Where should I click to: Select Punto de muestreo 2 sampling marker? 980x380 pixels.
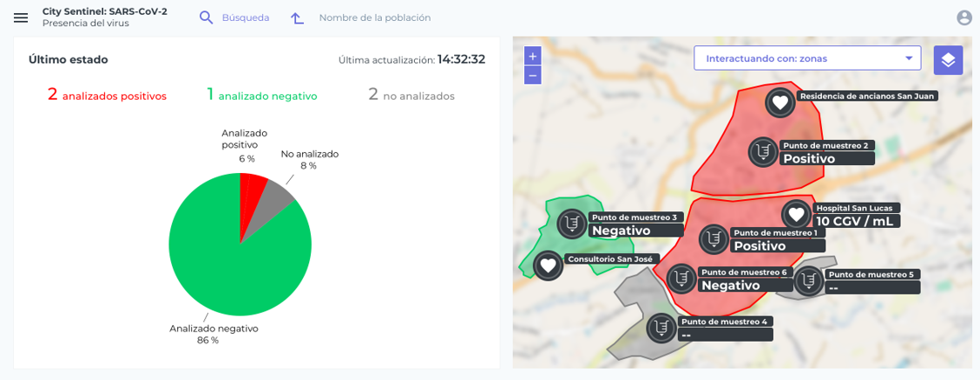pos(763,151)
